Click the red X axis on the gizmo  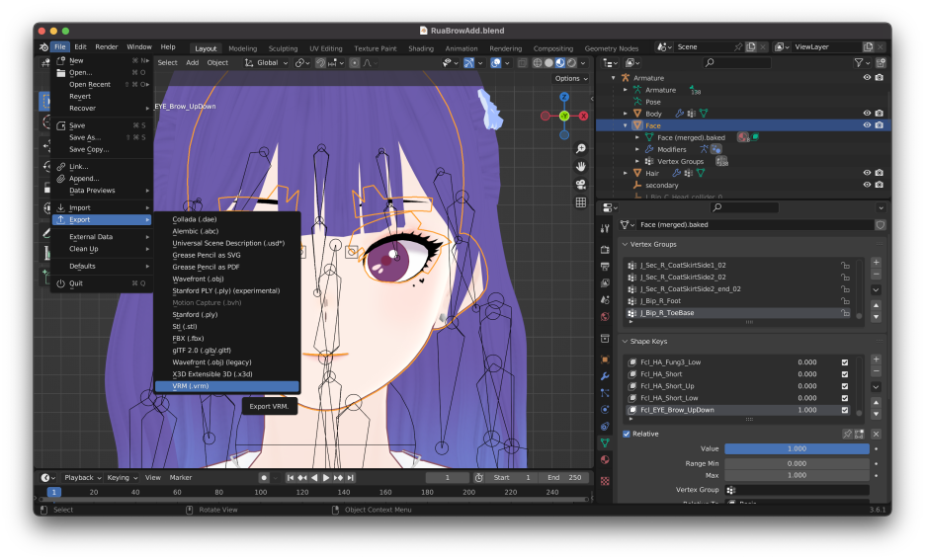583,117
